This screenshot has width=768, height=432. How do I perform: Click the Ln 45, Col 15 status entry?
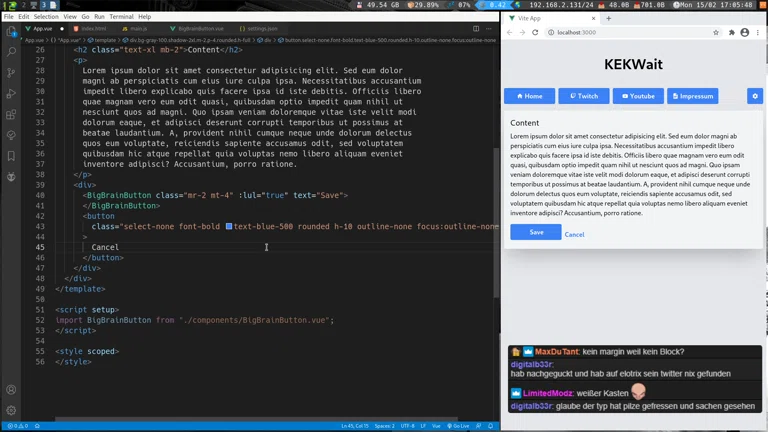tap(355, 426)
